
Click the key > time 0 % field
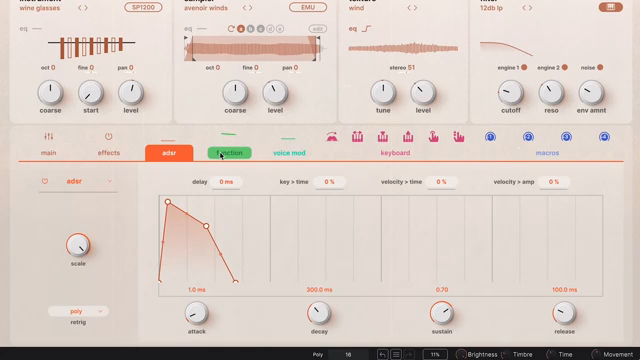tap(329, 182)
